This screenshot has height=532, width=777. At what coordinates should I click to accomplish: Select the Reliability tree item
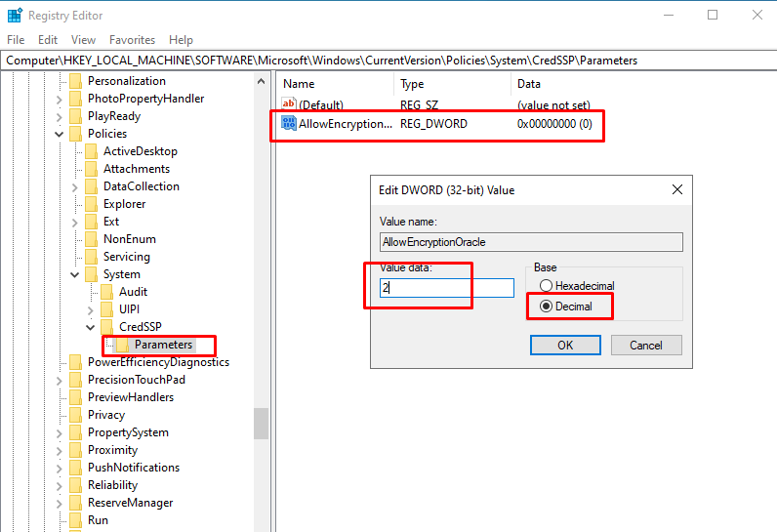pyautogui.click(x=112, y=485)
